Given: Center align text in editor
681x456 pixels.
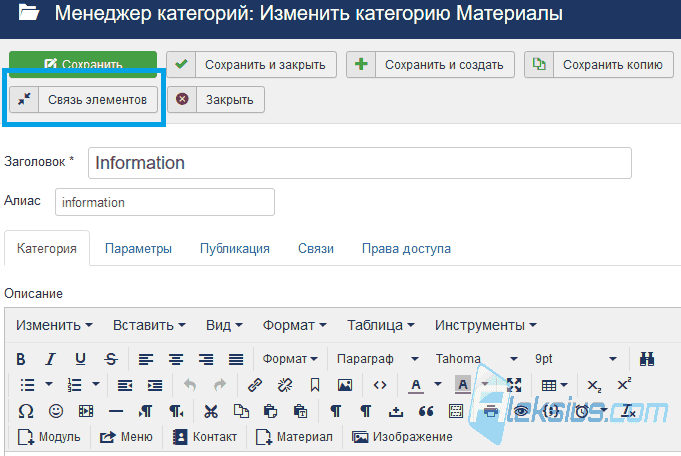Looking at the screenshot, I should point(176,359).
